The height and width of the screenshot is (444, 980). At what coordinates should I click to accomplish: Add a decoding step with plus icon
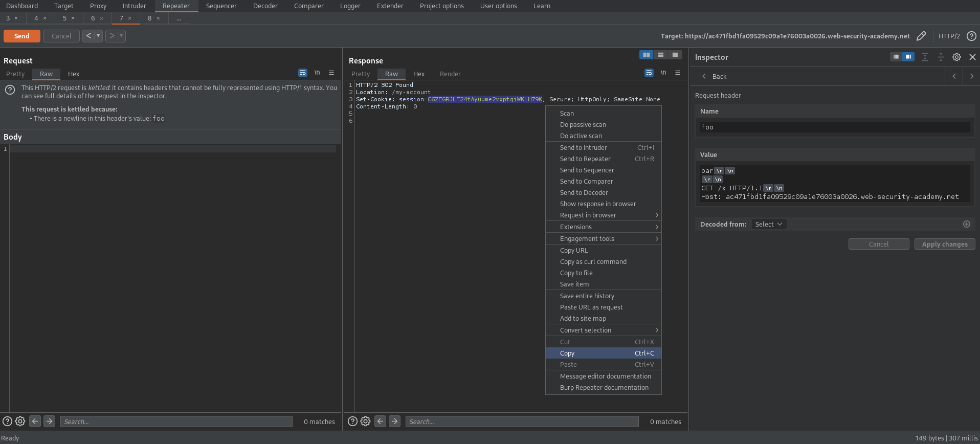point(967,224)
